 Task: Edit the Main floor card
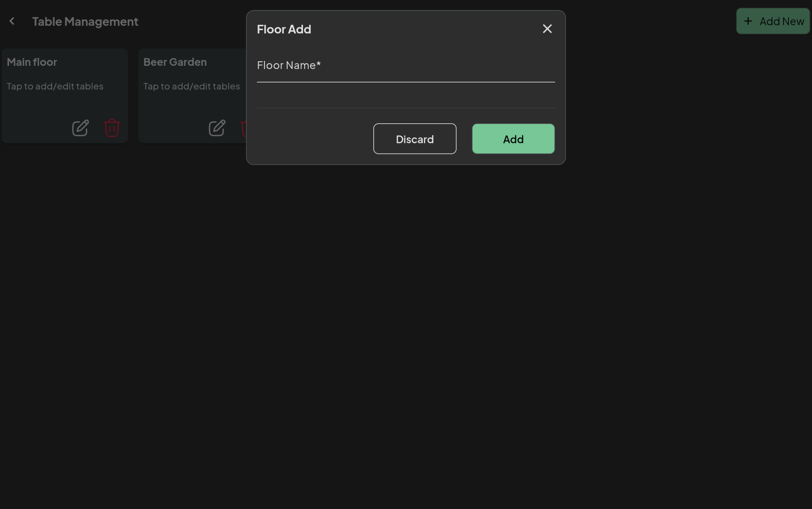point(80,128)
